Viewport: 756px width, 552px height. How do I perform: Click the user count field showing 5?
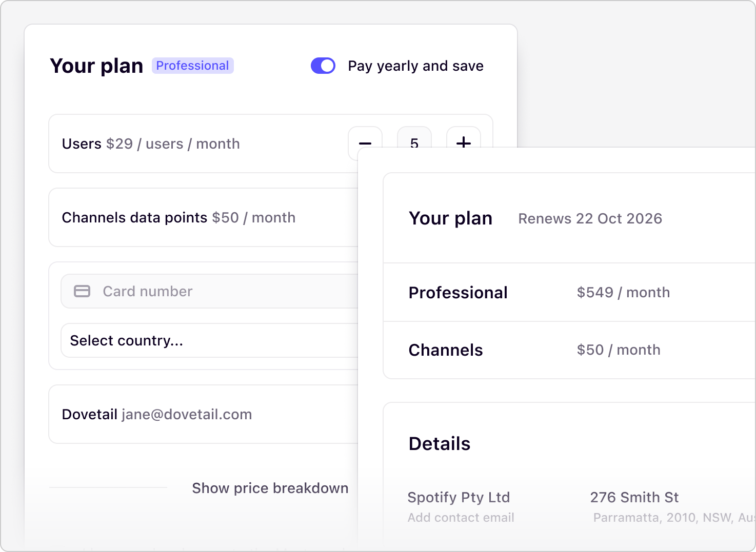(x=414, y=137)
